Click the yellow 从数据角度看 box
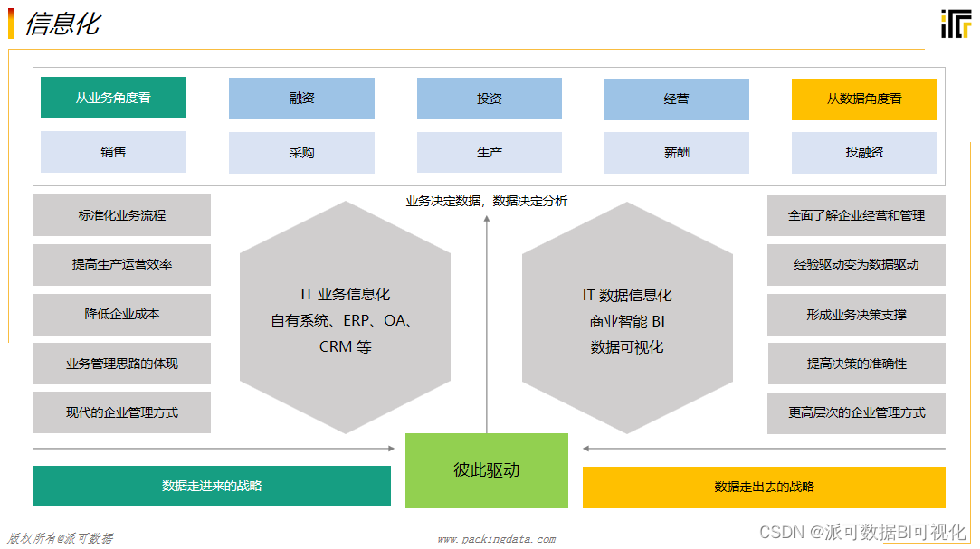Screen dimensions: 980x549 [864, 99]
